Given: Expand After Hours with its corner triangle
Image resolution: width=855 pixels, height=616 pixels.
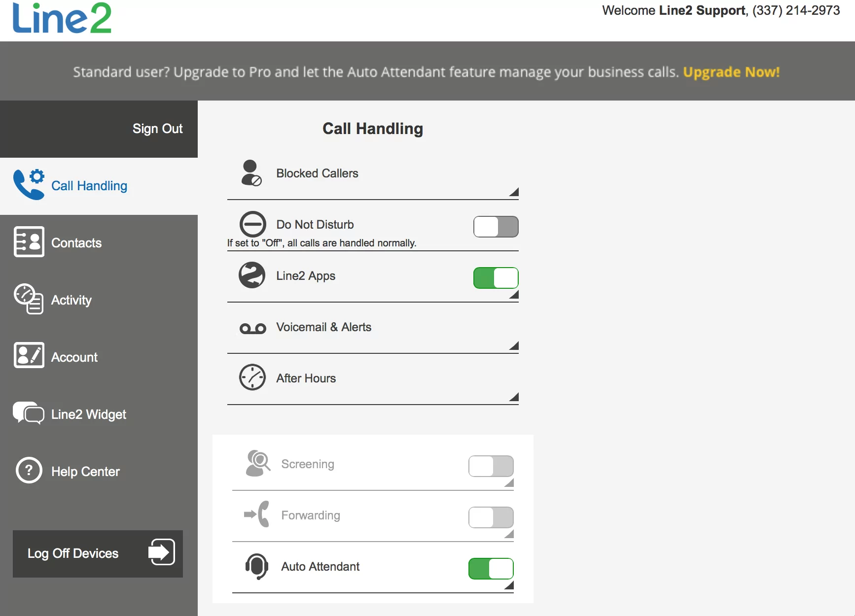Looking at the screenshot, I should 514,397.
